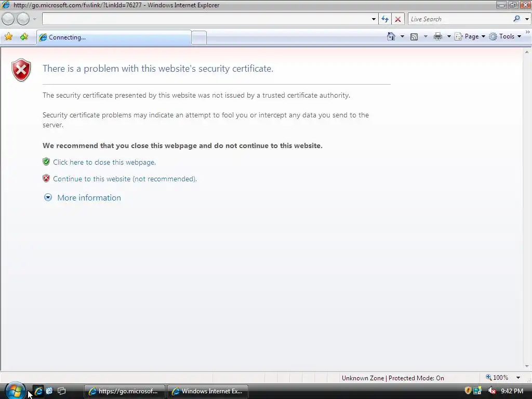Run search with the magnifier icon
Viewport: 532px width, 399px height.
click(516, 19)
